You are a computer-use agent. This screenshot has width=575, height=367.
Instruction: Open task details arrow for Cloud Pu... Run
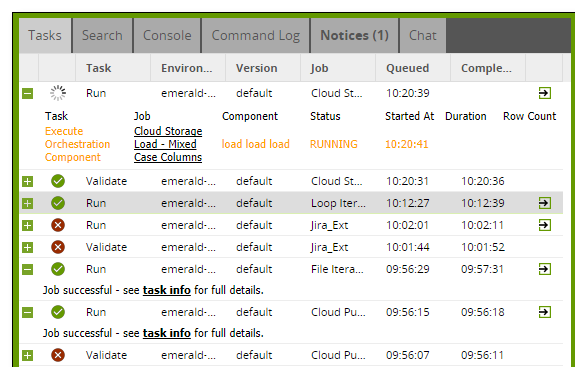click(545, 312)
